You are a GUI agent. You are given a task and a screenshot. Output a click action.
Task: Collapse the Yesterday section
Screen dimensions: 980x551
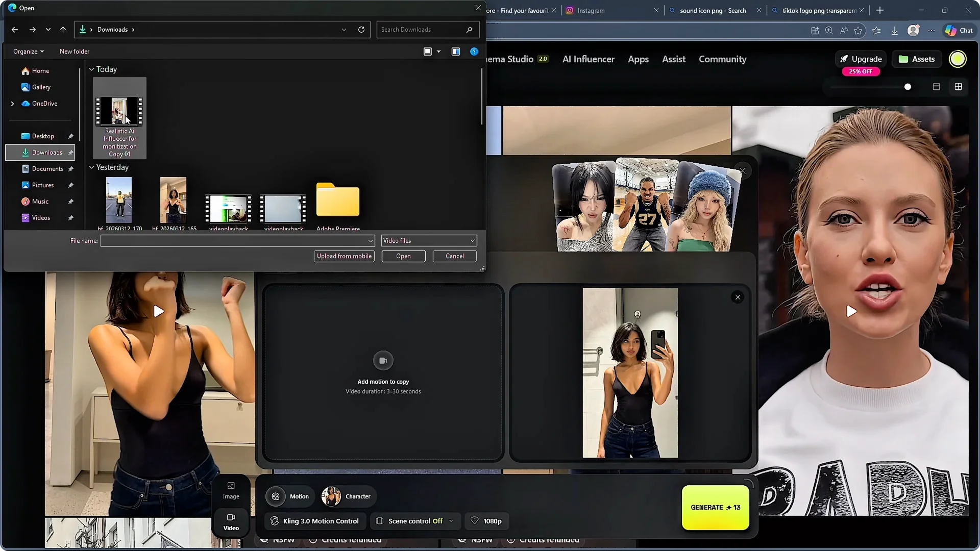click(x=91, y=167)
